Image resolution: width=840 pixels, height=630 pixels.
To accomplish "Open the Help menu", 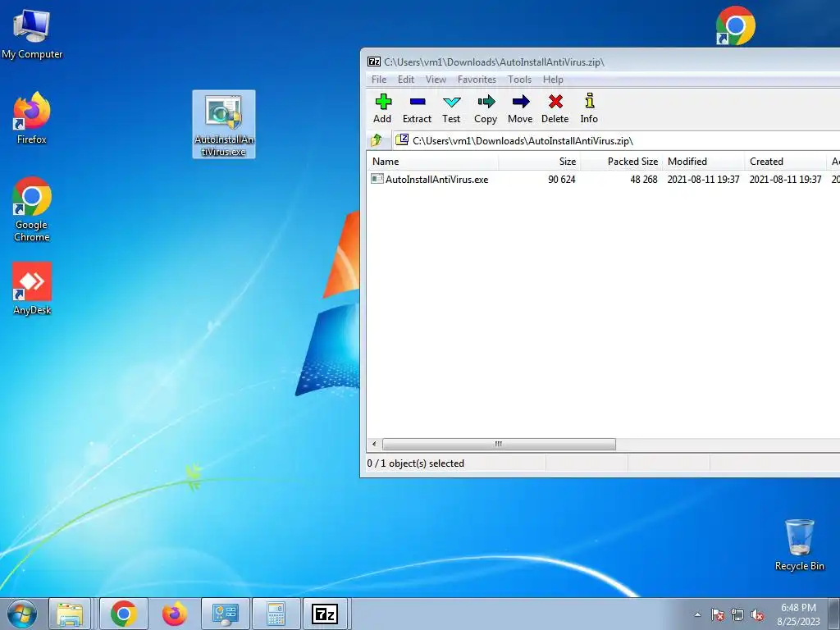I will [x=553, y=80].
